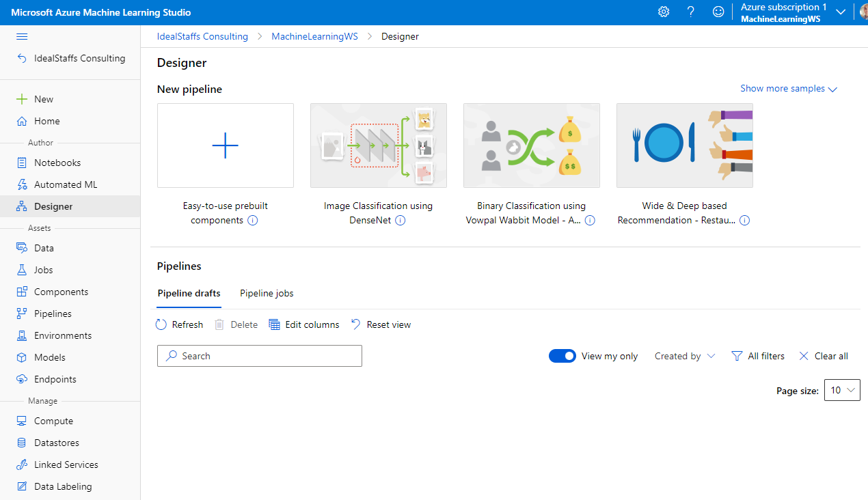Click info icon beside Image Classification DenseNet

tap(401, 221)
